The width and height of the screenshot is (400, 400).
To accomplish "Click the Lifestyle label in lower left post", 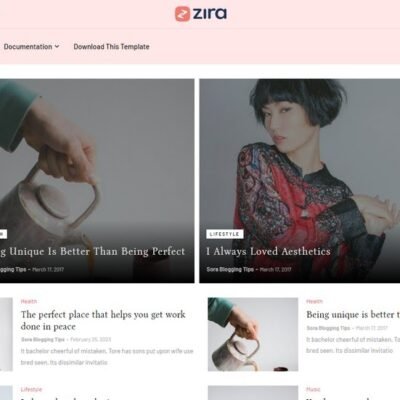I will (x=31, y=389).
